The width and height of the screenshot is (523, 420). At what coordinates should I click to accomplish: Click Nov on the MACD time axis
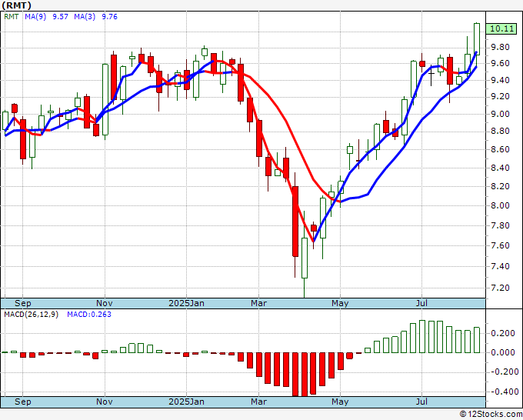tap(105, 402)
